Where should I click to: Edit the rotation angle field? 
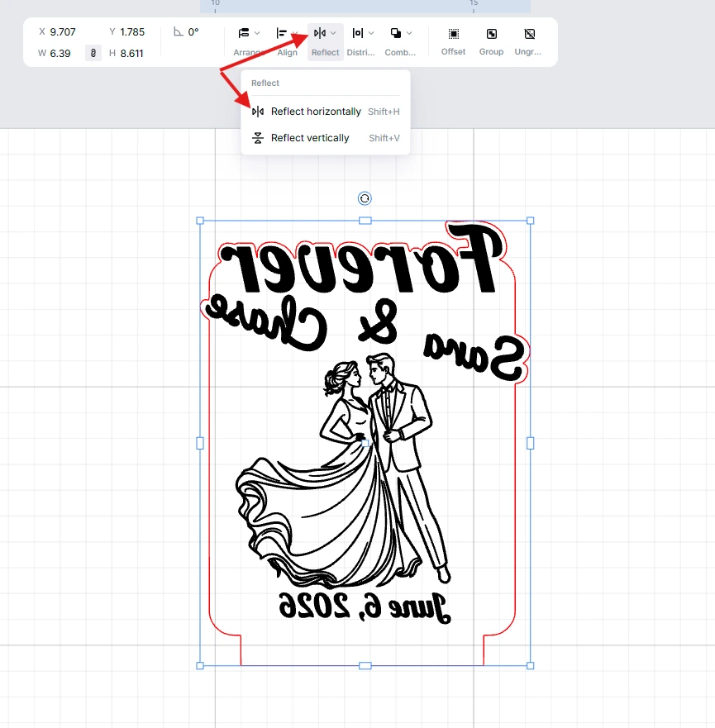point(193,32)
